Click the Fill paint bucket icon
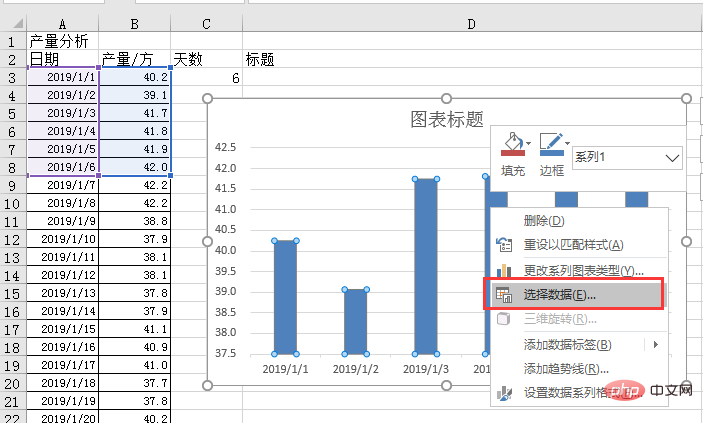 point(512,144)
